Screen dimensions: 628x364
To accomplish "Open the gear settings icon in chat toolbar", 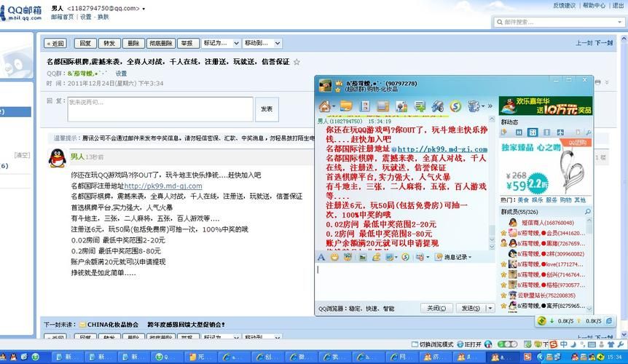I will pos(474,106).
